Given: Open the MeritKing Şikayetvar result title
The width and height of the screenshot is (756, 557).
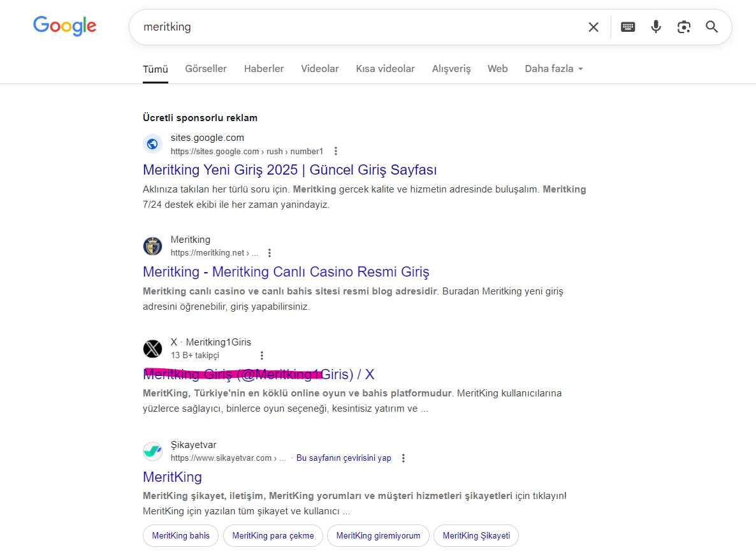Looking at the screenshot, I should tap(172, 477).
